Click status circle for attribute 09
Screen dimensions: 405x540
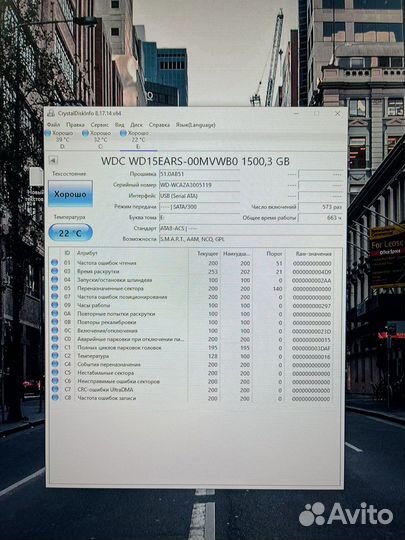[54, 305]
